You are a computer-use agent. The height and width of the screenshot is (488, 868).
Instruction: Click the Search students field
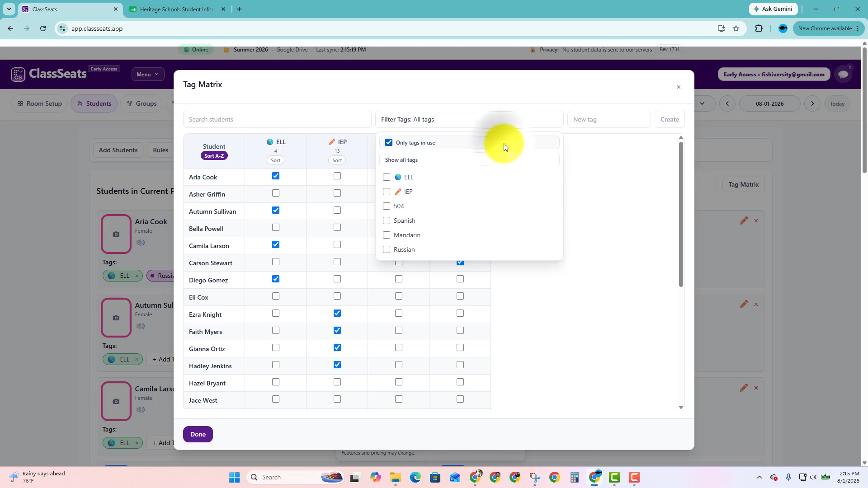coord(277,119)
